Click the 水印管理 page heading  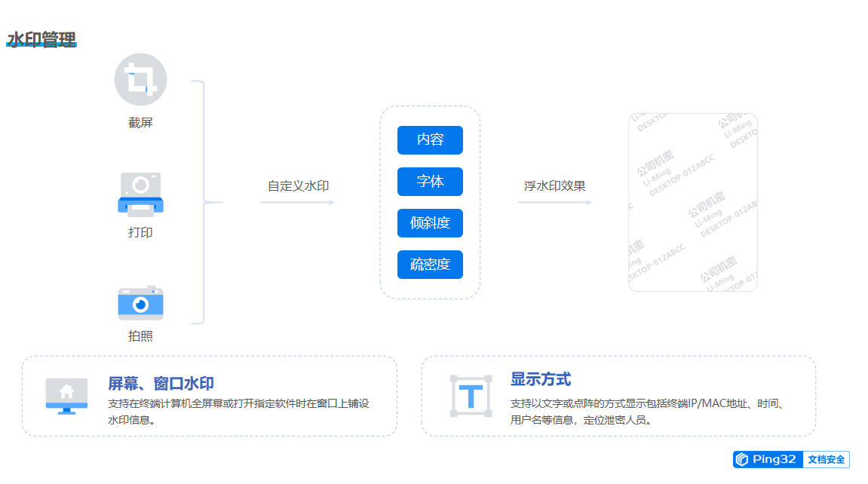pyautogui.click(x=41, y=40)
